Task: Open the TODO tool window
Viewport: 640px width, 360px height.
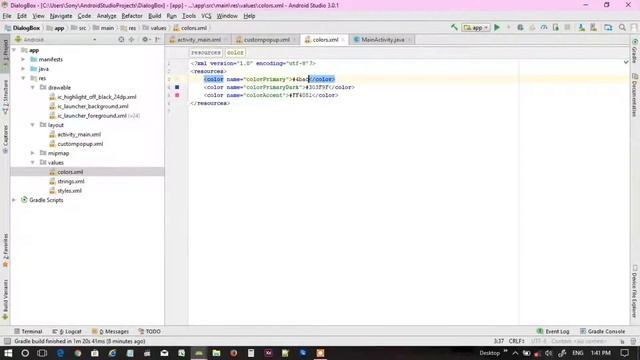Action: click(x=149, y=331)
